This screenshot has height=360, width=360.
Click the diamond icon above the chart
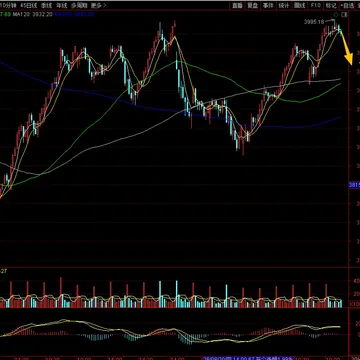point(336,15)
